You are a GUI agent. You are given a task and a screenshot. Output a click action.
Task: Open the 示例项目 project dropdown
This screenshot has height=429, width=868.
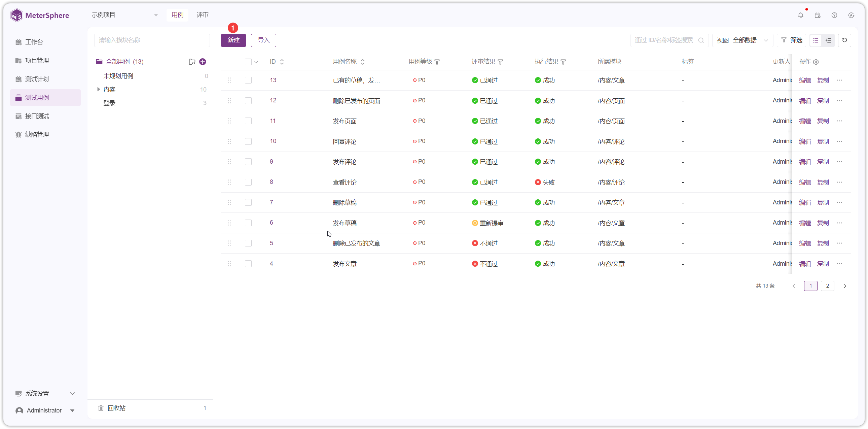tap(124, 15)
